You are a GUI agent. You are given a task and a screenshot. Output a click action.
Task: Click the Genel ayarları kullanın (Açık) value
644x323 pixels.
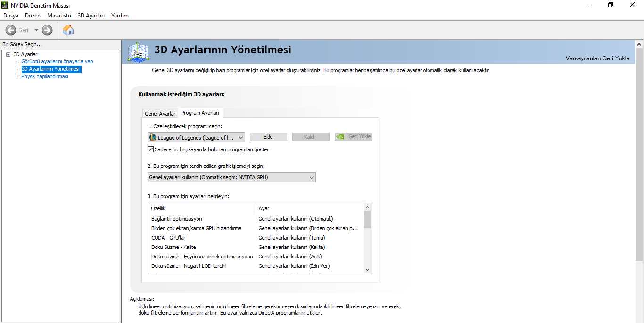[290, 257]
